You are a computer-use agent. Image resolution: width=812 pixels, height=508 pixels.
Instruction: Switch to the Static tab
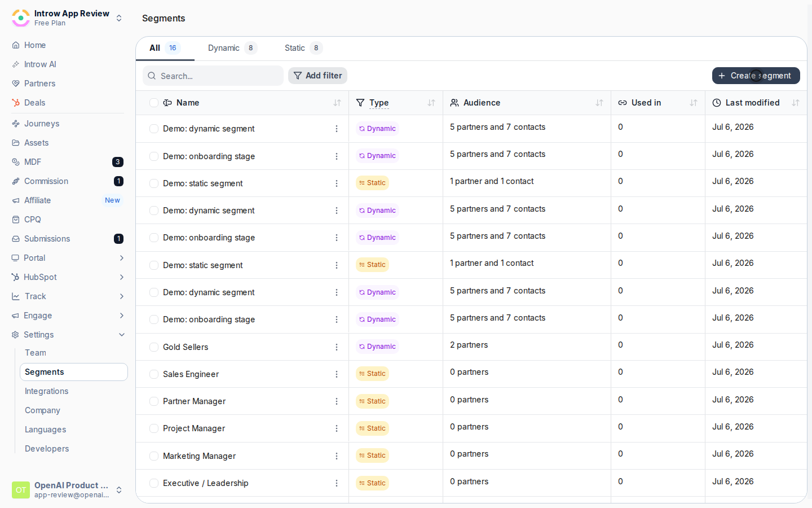pos(303,48)
